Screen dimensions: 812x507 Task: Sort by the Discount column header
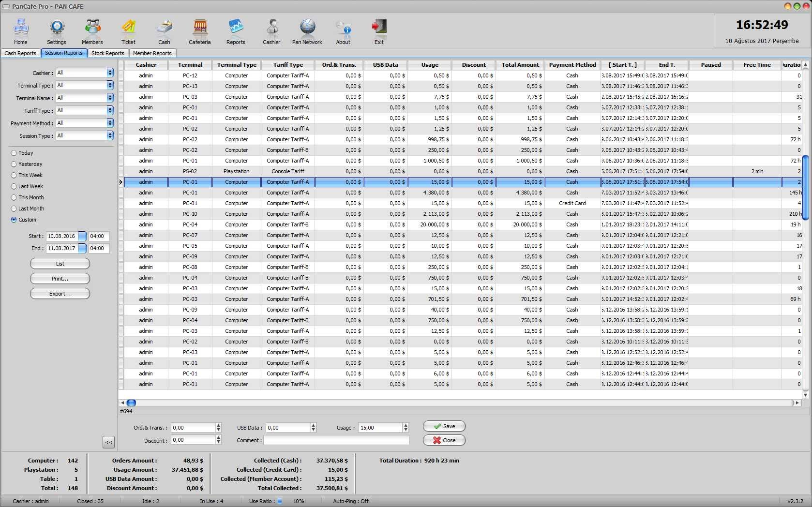pos(474,65)
